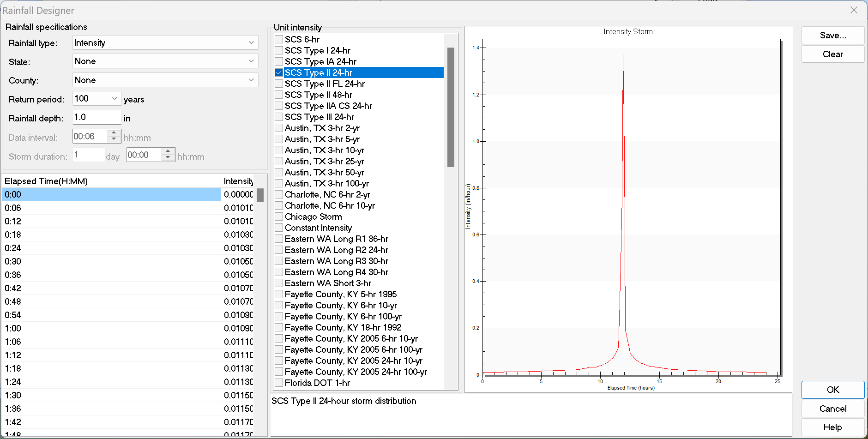Select Charlotte, NC 6-hr 2-yr entry
Image resolution: width=868 pixels, height=439 pixels.
click(327, 194)
